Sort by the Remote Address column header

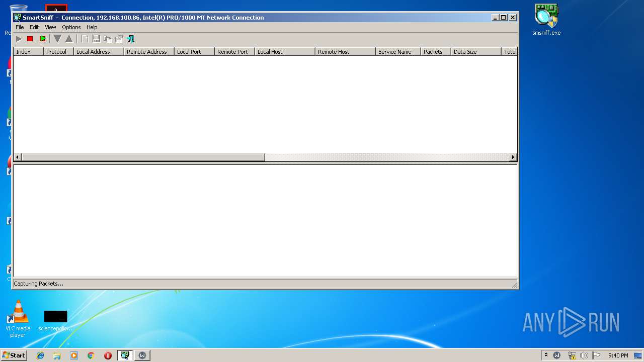click(x=149, y=52)
